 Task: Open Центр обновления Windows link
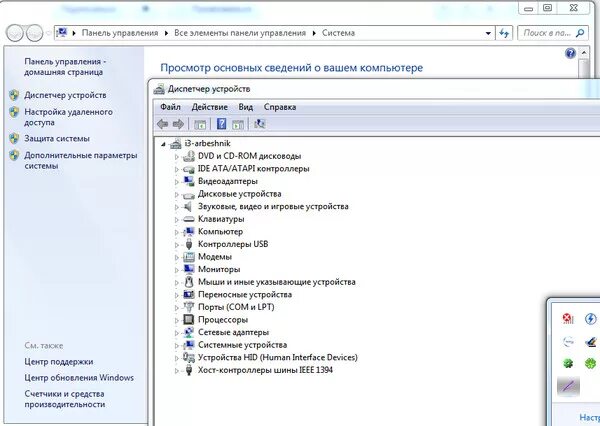(x=79, y=378)
